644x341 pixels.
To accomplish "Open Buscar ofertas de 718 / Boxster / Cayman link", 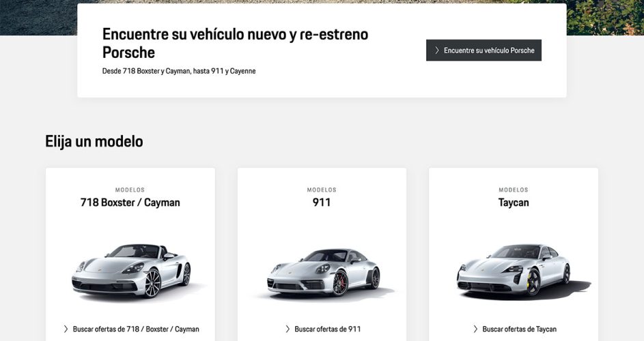I will tap(136, 329).
